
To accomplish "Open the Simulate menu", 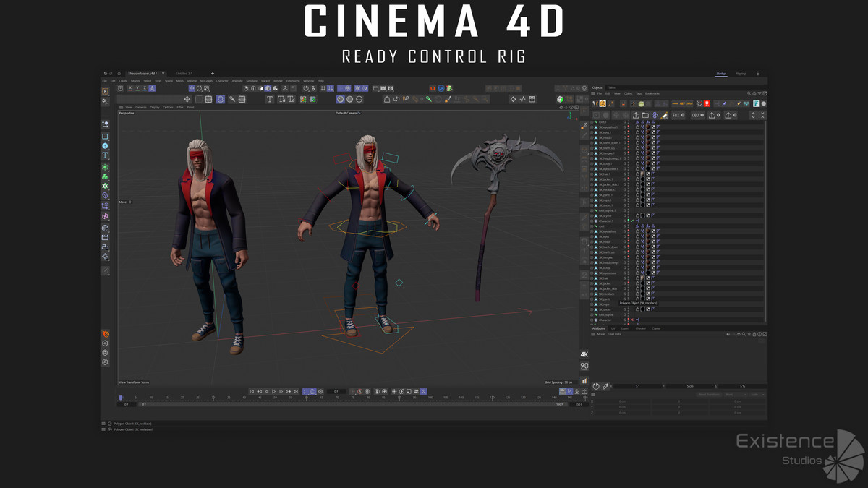I will (252, 81).
